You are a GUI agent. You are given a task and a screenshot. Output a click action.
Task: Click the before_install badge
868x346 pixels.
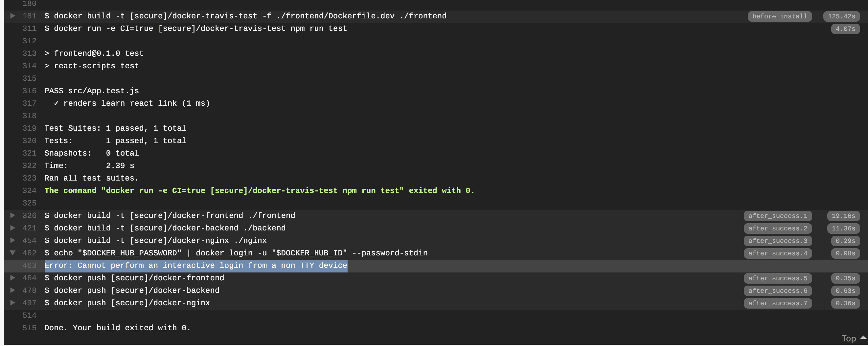779,16
